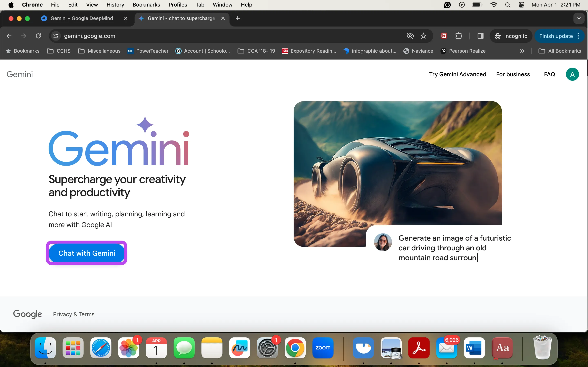The height and width of the screenshot is (367, 588).
Task: Click the eye icon showing blocked third-party cookies
Action: point(410,36)
